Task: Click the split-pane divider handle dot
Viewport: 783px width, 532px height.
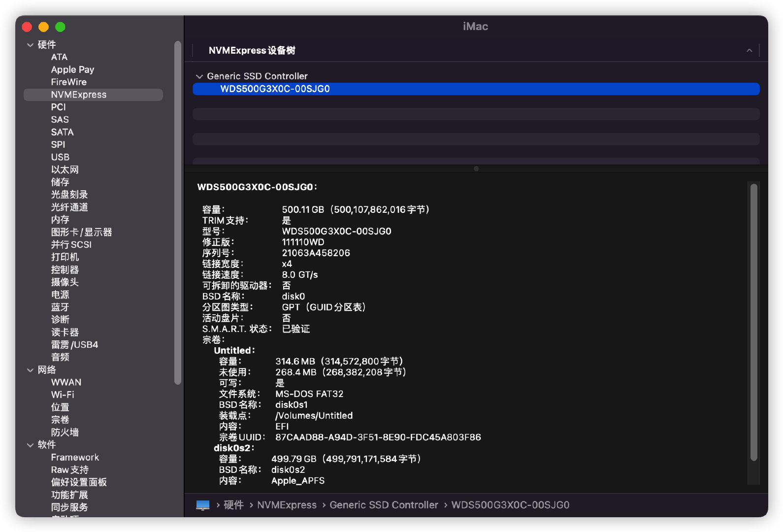Action: 476,168
